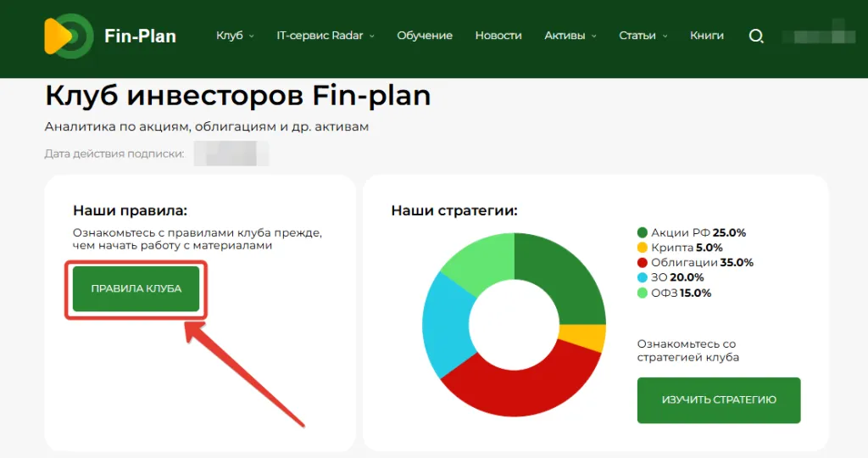Click the Fin-Plan logo icon

[x=69, y=36]
